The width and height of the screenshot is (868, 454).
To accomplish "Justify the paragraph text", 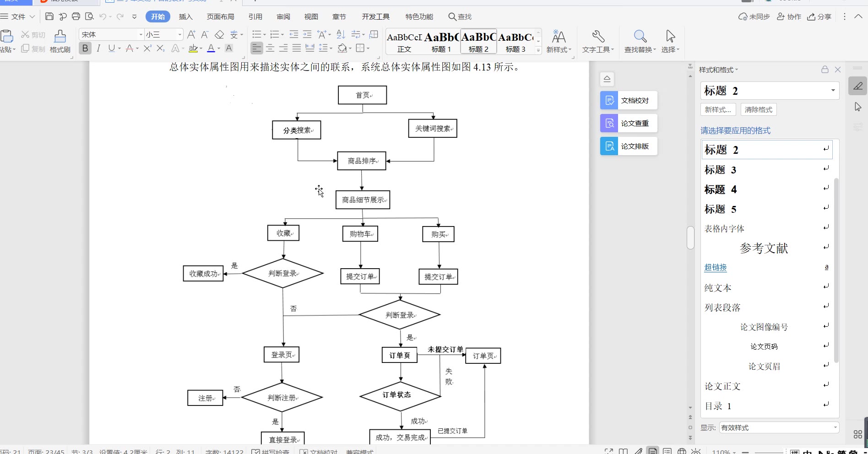I will click(297, 48).
